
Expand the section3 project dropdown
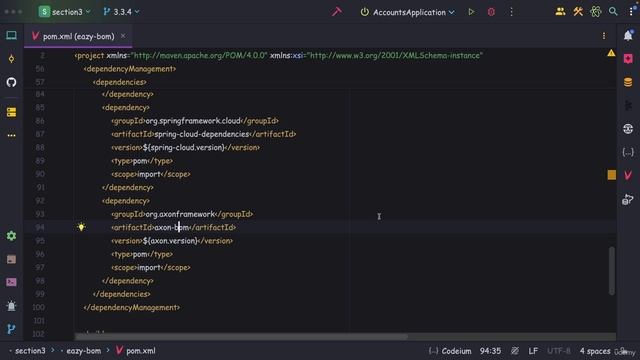[x=65, y=12]
